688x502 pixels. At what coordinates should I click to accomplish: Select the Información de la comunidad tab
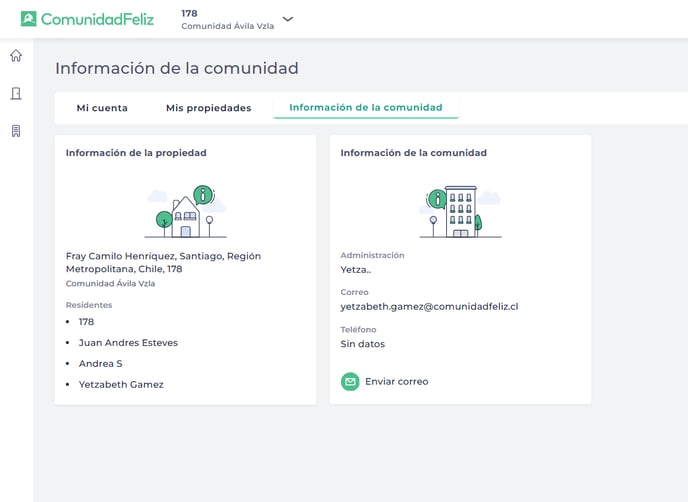point(366,108)
